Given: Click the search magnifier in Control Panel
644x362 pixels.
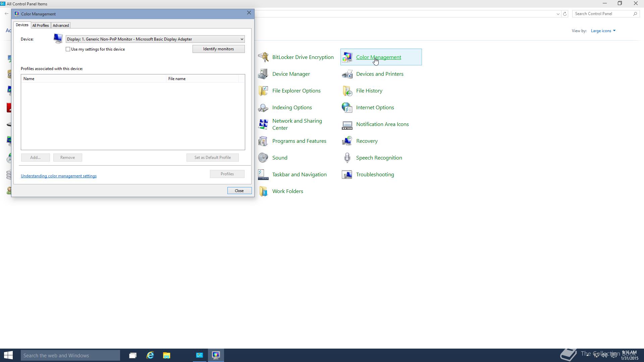Looking at the screenshot, I should click(x=635, y=14).
